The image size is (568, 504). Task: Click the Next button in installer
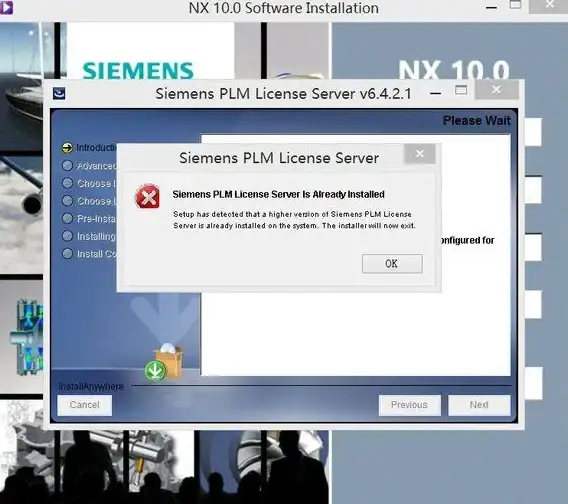pyautogui.click(x=479, y=405)
